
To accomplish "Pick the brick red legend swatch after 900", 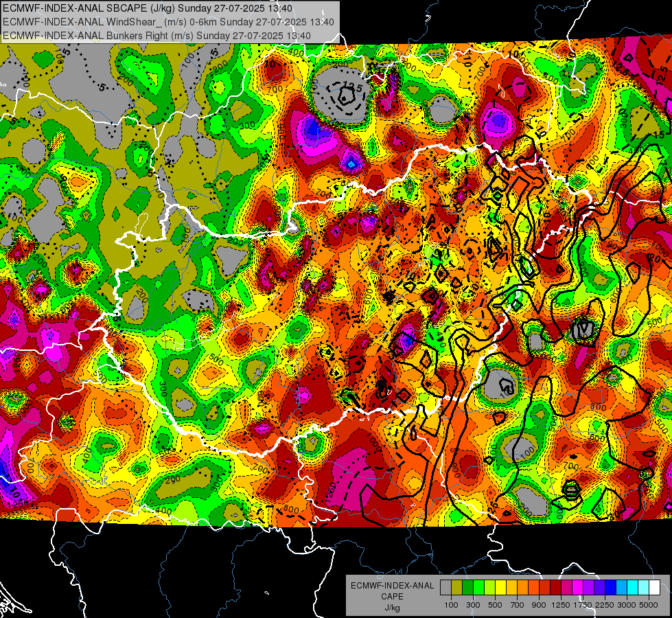I will click(x=545, y=588).
